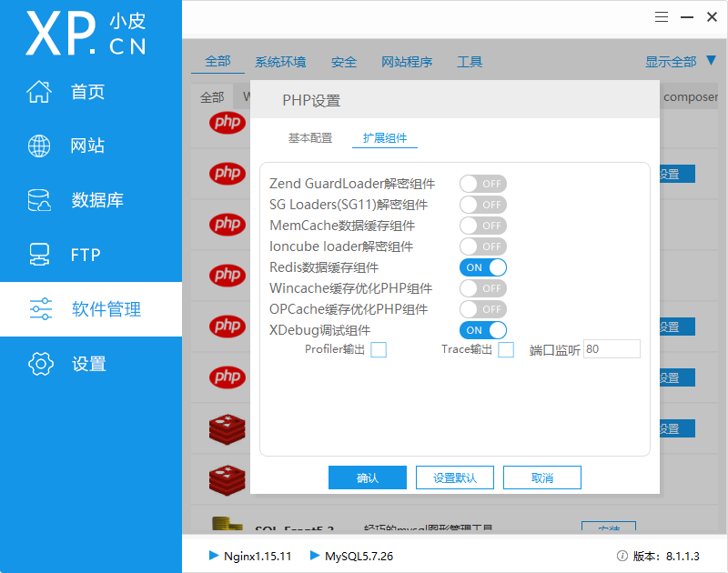Click the software management sliders icon
The height and width of the screenshot is (573, 728).
pyautogui.click(x=40, y=309)
